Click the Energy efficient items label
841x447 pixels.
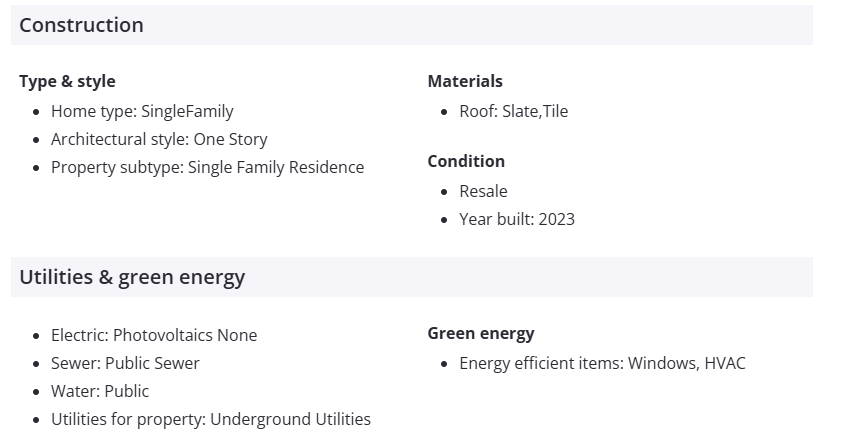click(x=540, y=363)
